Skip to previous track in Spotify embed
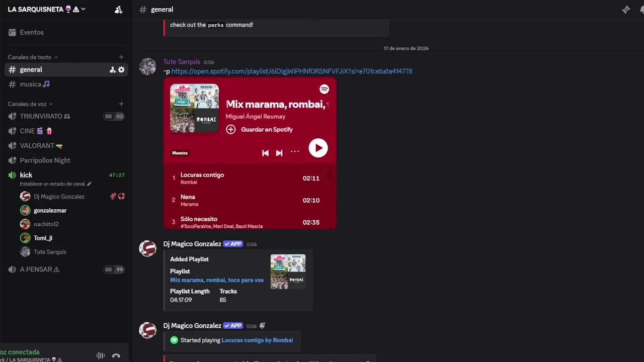 (x=265, y=153)
